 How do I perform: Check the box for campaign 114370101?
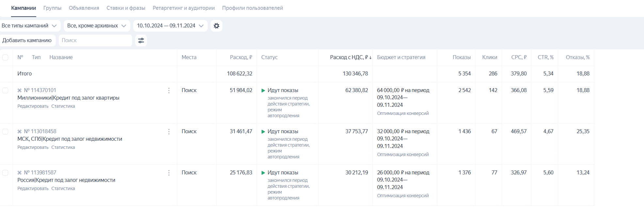tap(5, 90)
